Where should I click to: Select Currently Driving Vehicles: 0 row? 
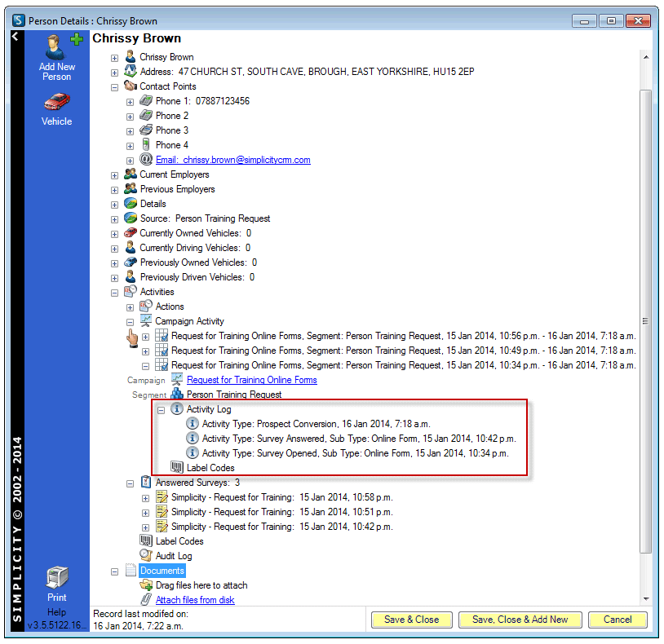click(x=195, y=248)
